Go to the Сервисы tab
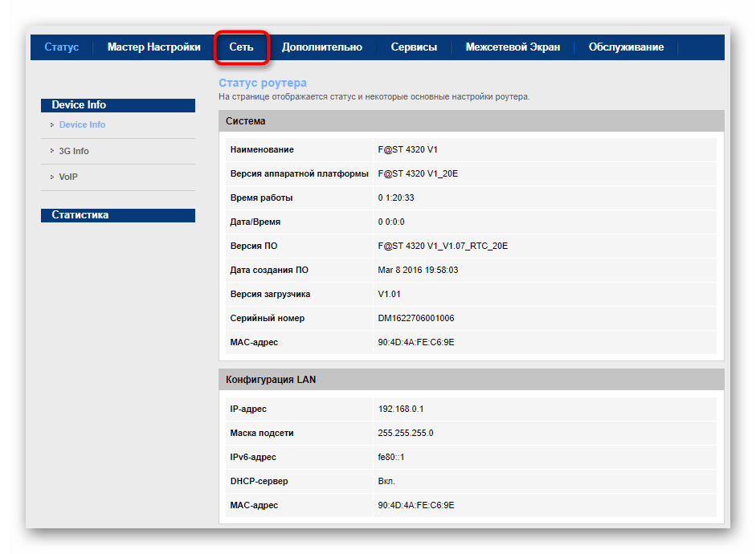This screenshot has height=554, width=756. coord(414,47)
